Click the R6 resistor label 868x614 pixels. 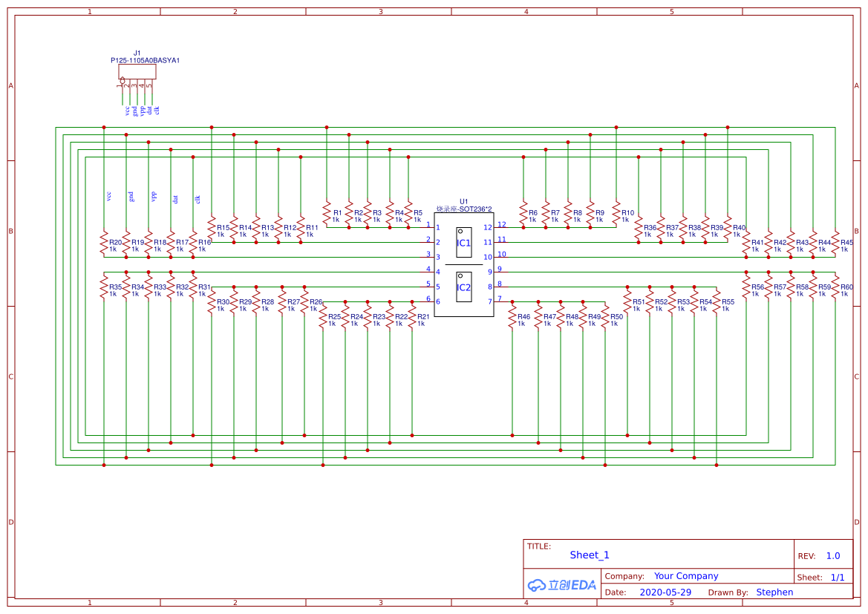532,212
